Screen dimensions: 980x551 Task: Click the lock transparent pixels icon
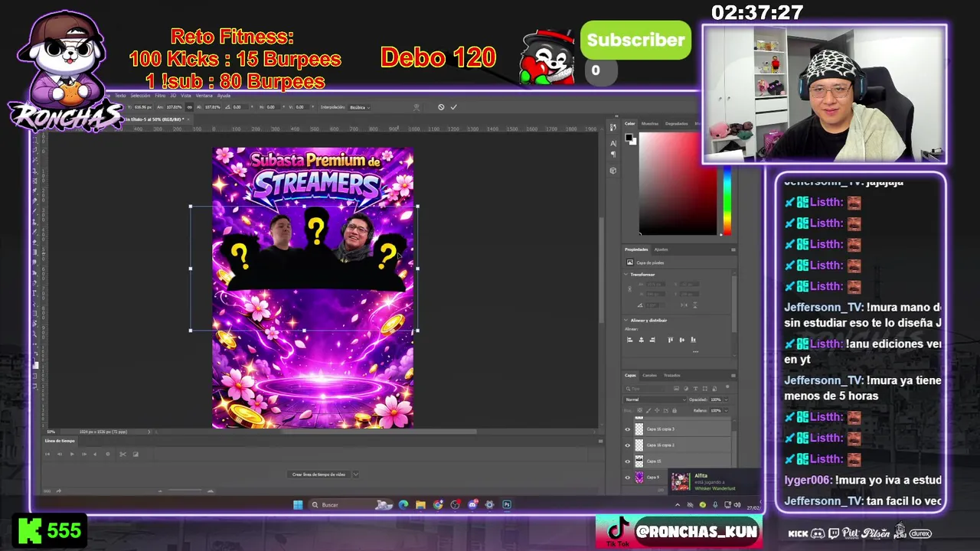639,410
